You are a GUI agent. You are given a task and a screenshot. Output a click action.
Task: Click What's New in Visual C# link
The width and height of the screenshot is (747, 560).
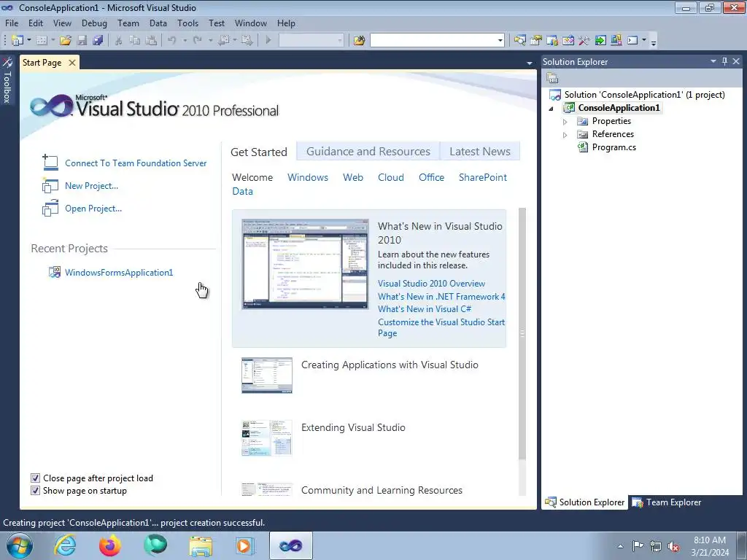(x=425, y=309)
